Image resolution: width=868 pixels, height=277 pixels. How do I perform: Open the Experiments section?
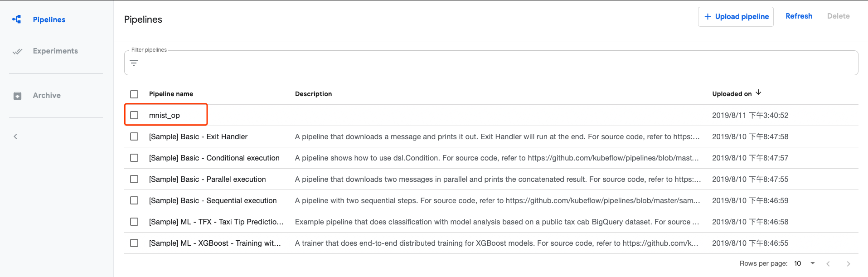tap(55, 51)
